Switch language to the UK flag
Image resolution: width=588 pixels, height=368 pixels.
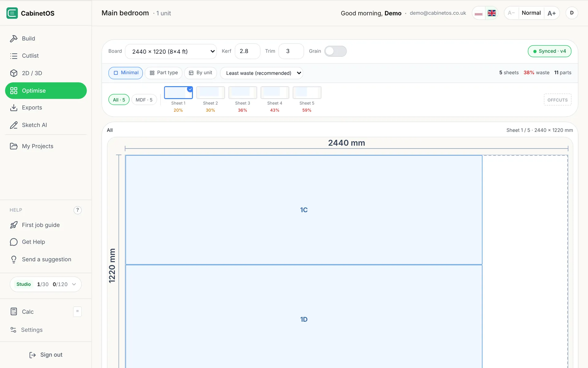492,13
